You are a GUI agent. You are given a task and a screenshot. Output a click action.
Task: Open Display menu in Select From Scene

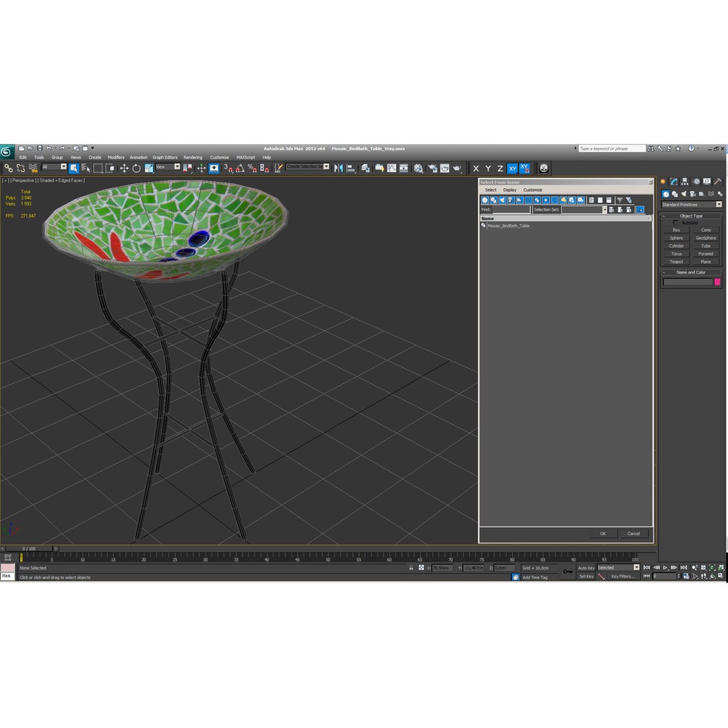[510, 190]
